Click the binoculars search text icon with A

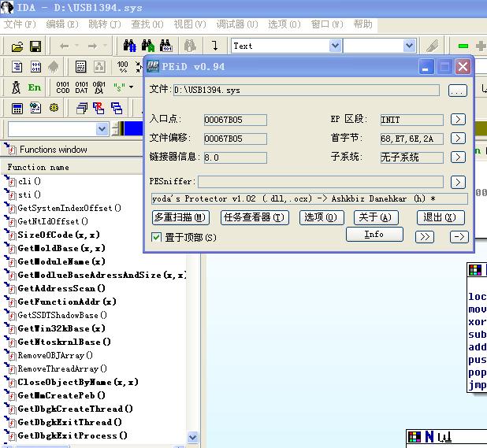148,46
